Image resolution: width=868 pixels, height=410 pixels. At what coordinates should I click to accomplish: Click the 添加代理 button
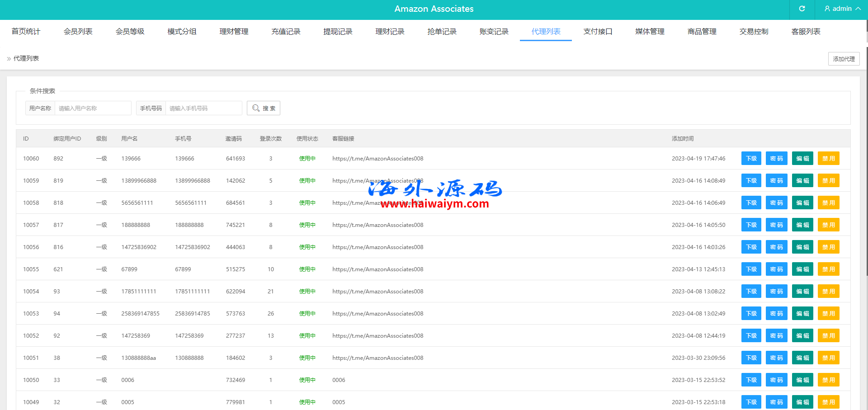(844, 59)
